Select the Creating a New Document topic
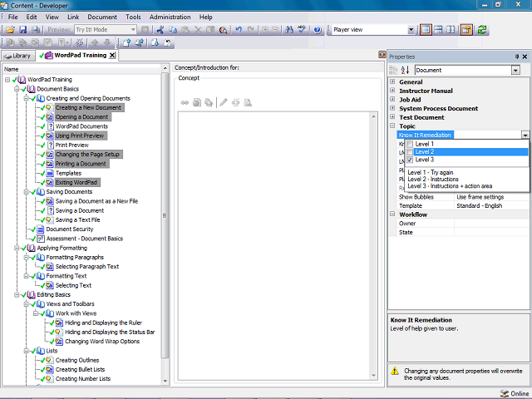This screenshot has height=399, width=532. tap(88, 107)
